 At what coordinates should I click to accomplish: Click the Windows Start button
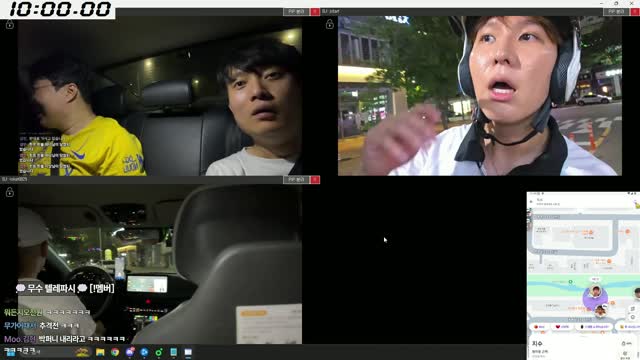point(9,352)
